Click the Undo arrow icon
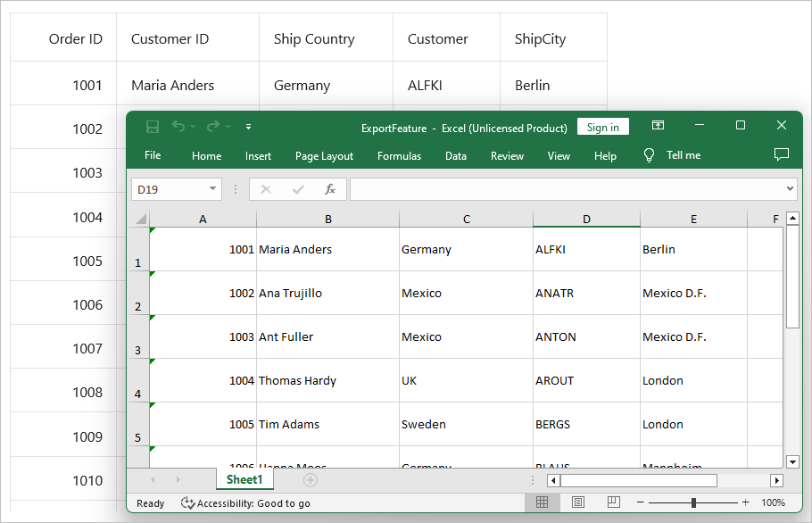 point(178,127)
